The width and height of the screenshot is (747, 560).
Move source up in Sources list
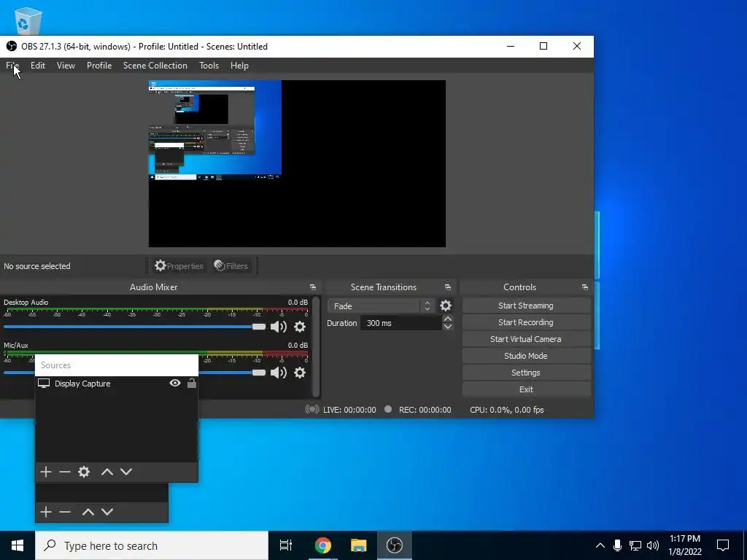[107, 472]
